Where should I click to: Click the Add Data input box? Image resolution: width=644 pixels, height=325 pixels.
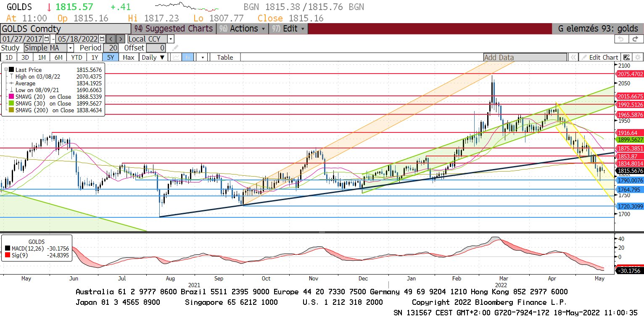pyautogui.click(x=525, y=58)
